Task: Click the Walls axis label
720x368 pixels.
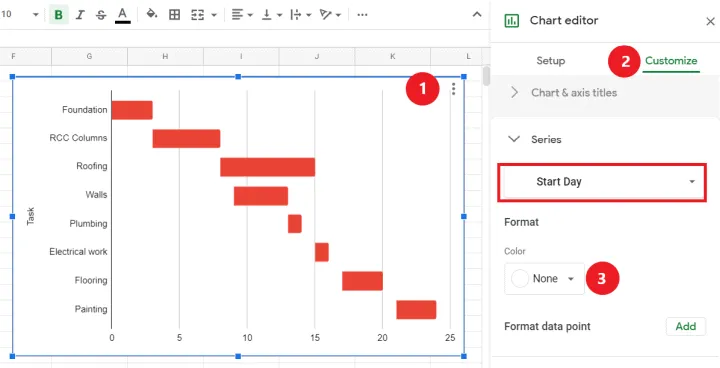Action: click(96, 195)
